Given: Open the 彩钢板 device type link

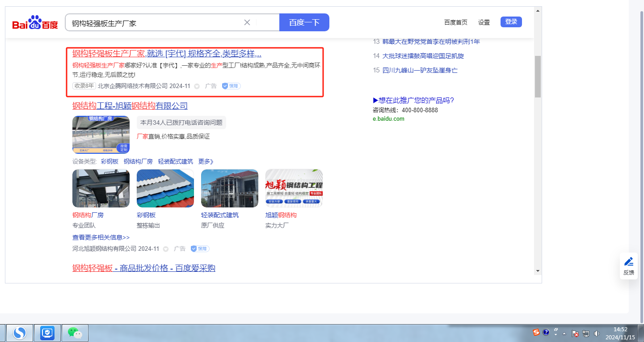Looking at the screenshot, I should coord(109,161).
